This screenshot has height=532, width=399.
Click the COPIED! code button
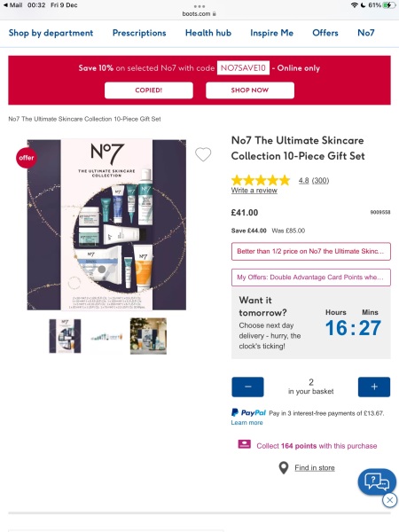[x=149, y=90]
